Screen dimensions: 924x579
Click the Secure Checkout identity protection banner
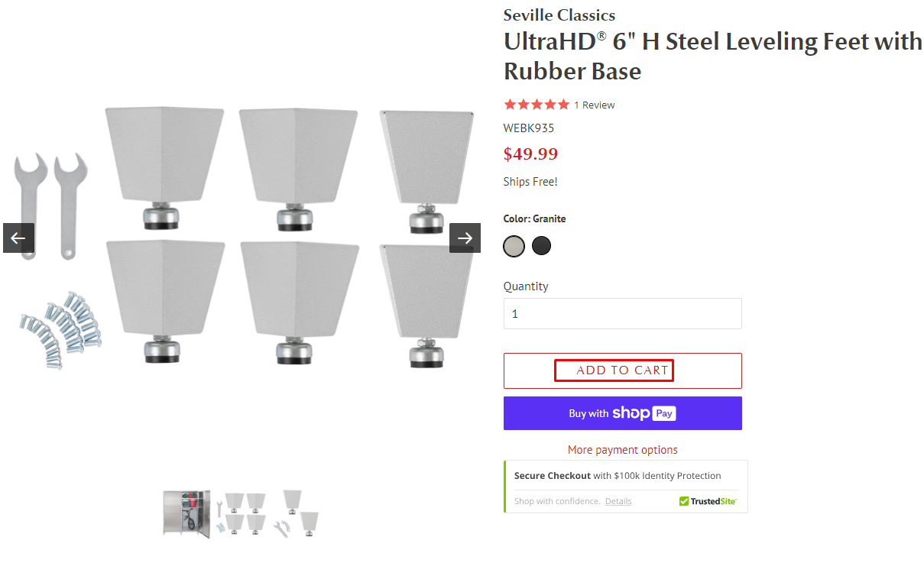pyautogui.click(x=618, y=475)
